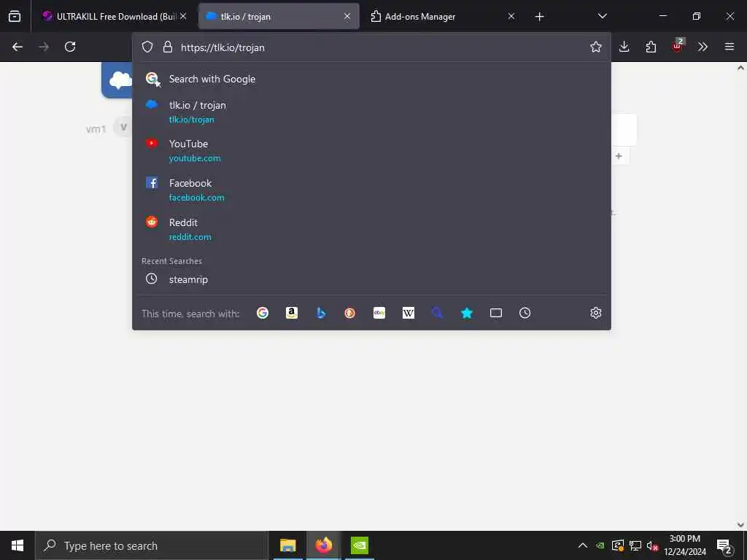Open the Extensions puzzle icon

[x=651, y=47]
